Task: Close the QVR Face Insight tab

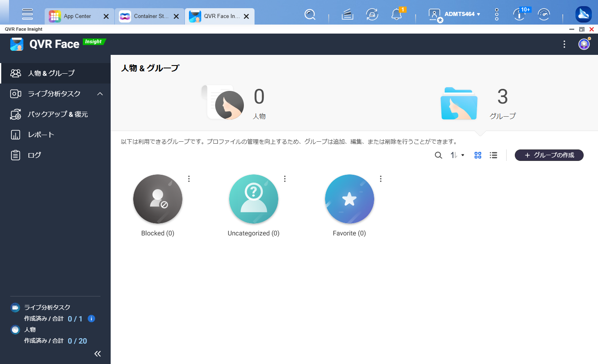Action: [x=246, y=16]
